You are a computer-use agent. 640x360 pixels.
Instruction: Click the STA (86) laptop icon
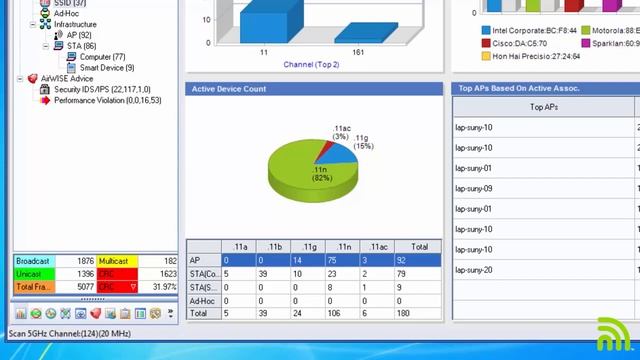coord(58,46)
